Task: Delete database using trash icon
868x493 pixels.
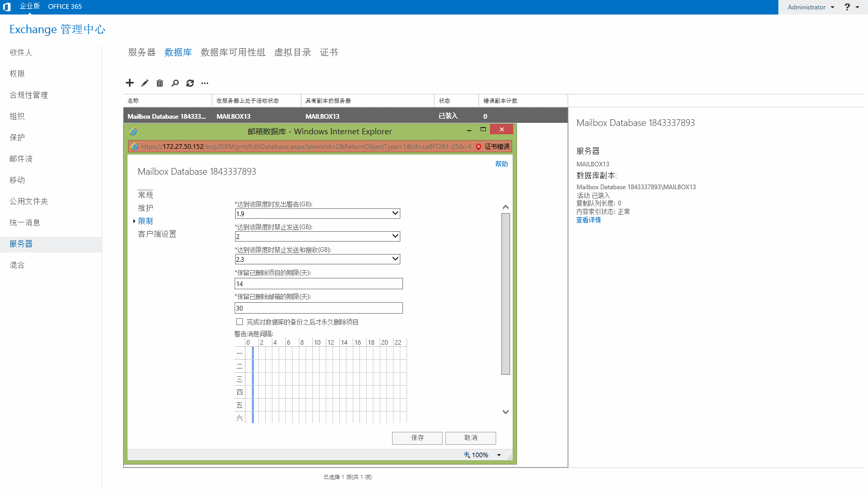Action: click(x=160, y=83)
